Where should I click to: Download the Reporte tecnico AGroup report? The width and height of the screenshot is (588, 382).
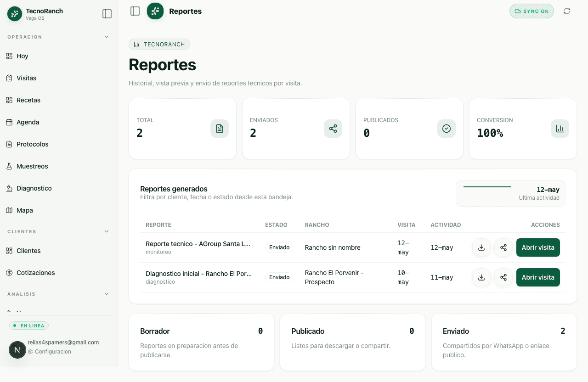point(481,247)
